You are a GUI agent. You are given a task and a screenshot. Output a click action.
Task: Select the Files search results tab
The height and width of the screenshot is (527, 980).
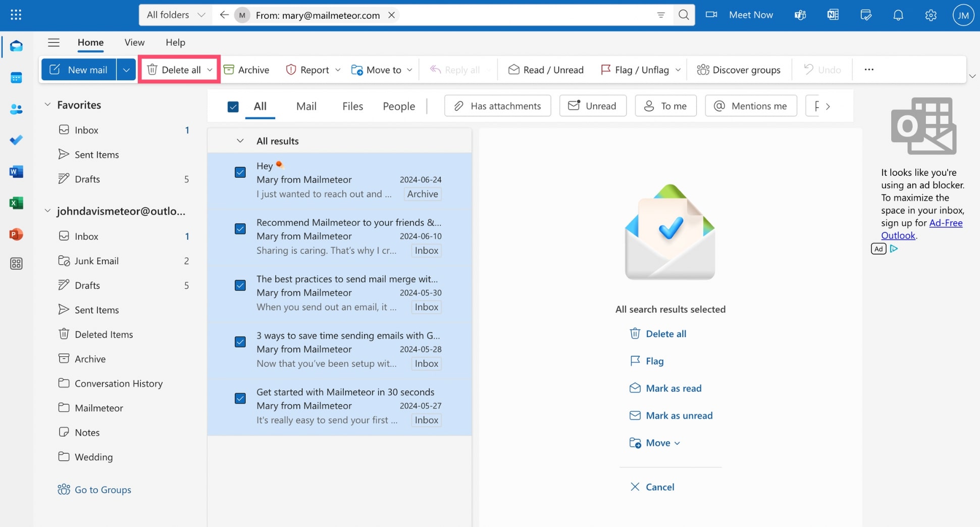click(352, 106)
